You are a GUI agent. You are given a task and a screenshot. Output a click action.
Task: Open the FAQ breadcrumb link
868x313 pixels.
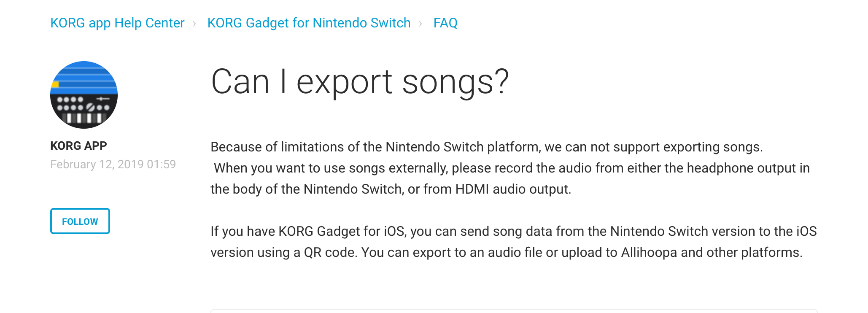[x=445, y=23]
